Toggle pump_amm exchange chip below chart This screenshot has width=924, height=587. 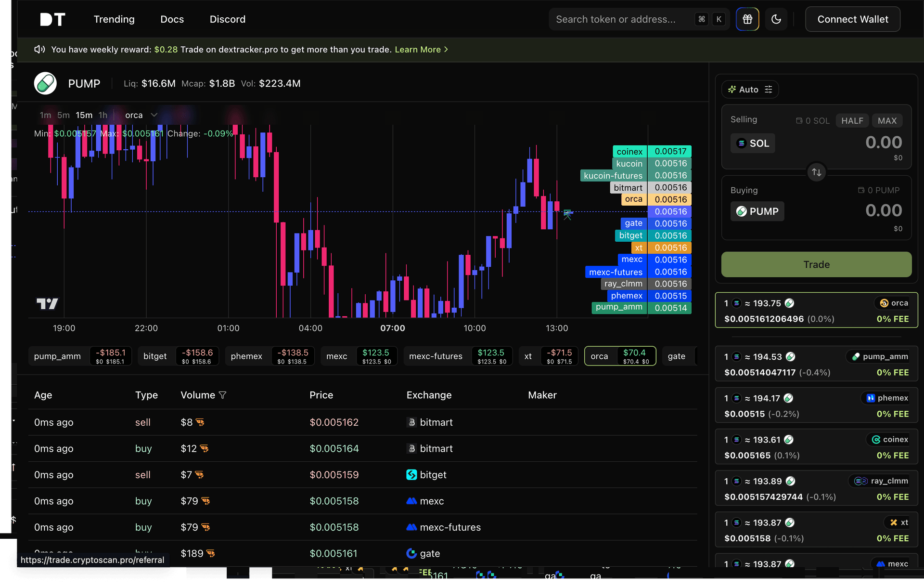click(x=80, y=356)
